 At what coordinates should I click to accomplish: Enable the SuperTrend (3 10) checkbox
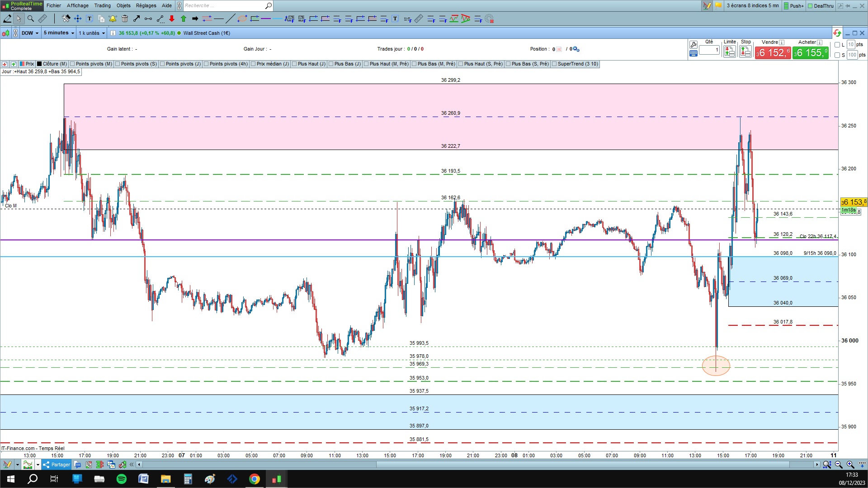pyautogui.click(x=554, y=64)
